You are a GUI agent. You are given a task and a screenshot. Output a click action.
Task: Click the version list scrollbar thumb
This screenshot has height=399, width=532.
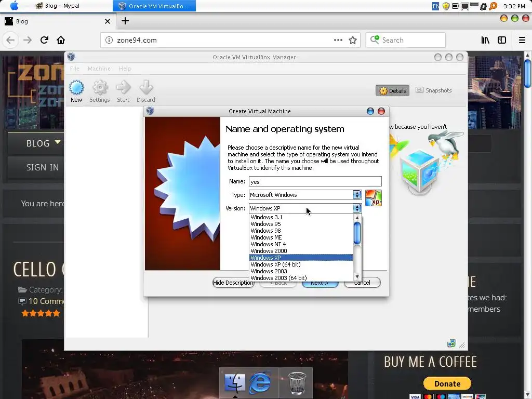pyautogui.click(x=357, y=233)
